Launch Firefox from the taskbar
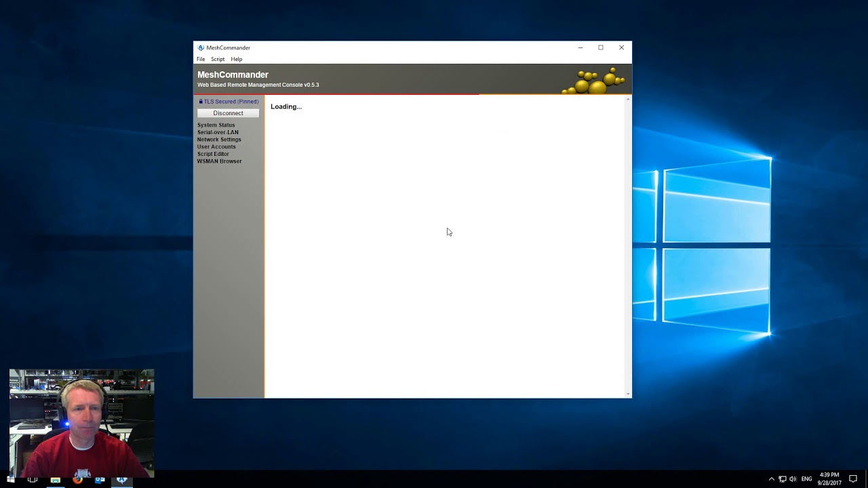868x488 pixels. pyautogui.click(x=77, y=479)
